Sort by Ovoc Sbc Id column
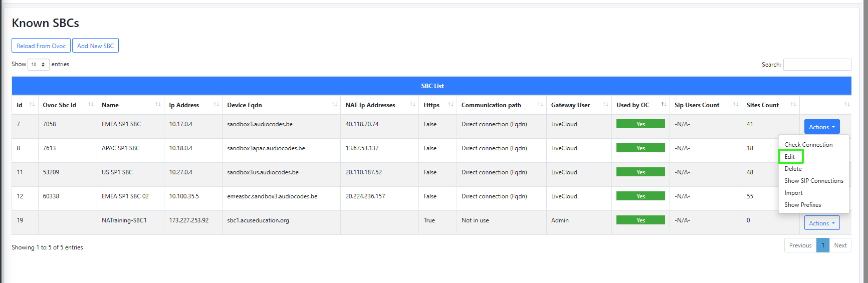The image size is (868, 283). tap(91, 105)
